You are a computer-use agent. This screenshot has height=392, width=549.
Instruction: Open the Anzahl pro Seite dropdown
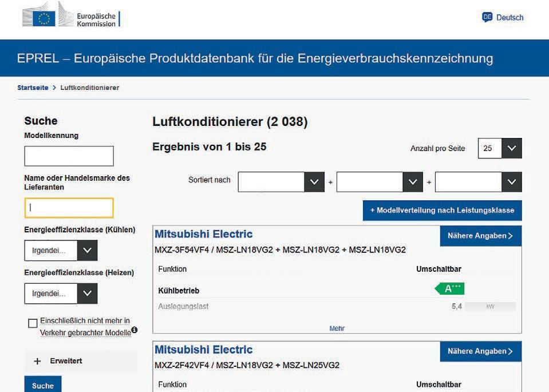(x=500, y=148)
